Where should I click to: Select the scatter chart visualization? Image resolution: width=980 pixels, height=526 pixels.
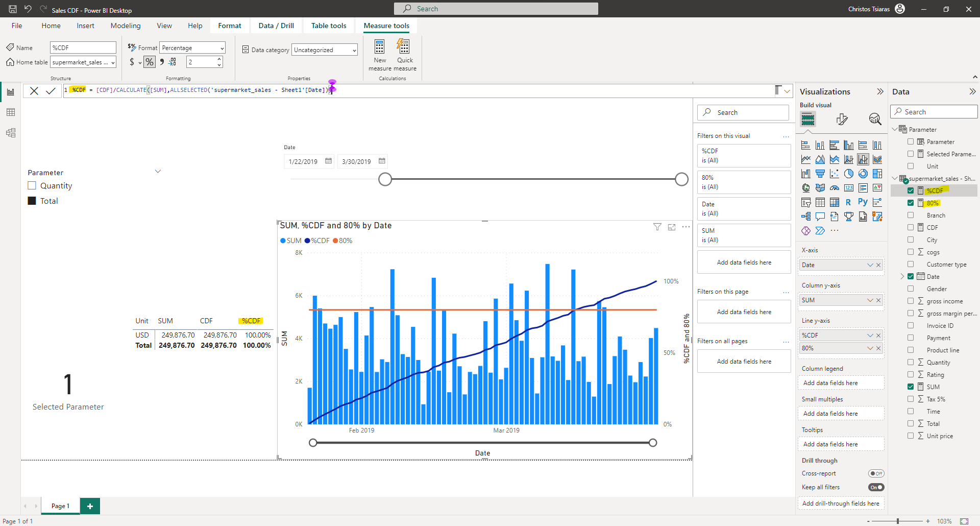834,174
